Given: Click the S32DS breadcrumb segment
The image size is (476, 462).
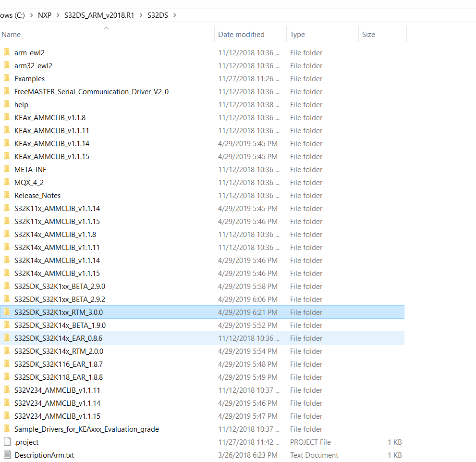Looking at the screenshot, I should click(158, 15).
